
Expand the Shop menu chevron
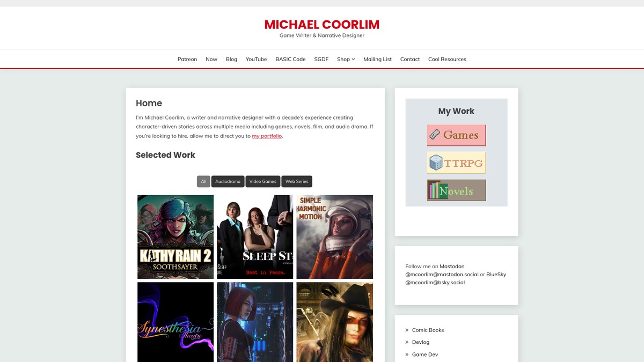[353, 60]
